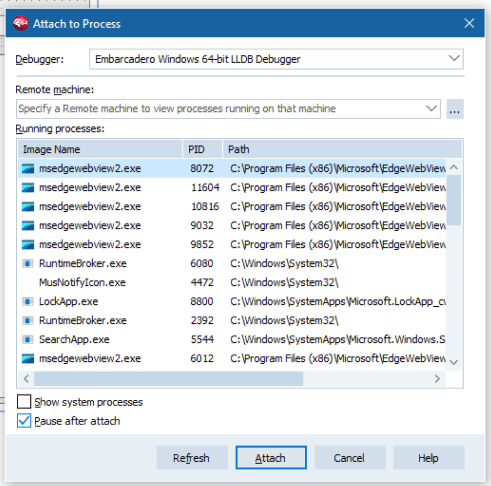Click icon of RuntimeBroker.exe PID 6080

[x=28, y=264]
